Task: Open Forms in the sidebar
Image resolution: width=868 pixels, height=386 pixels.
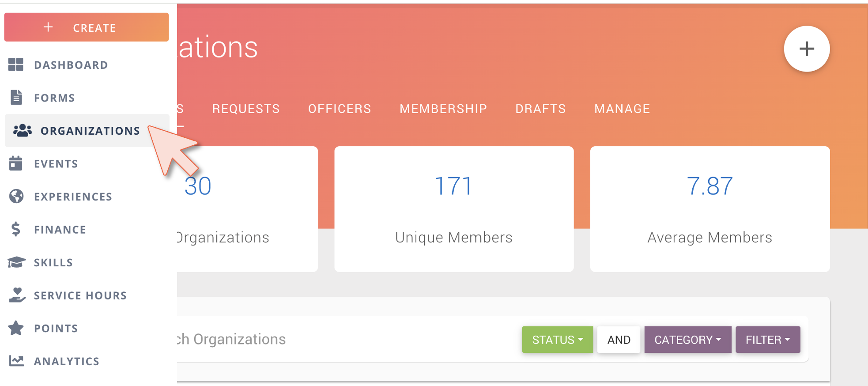Action: [87, 98]
